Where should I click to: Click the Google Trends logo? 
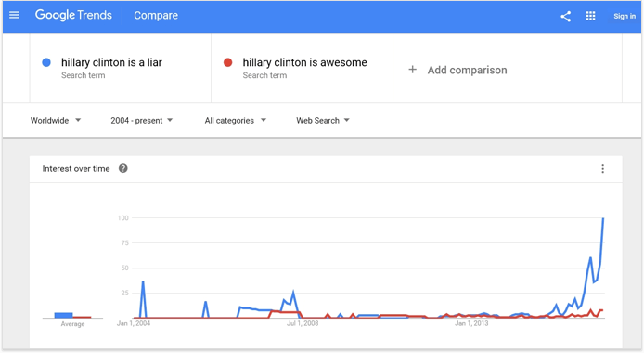click(x=73, y=15)
